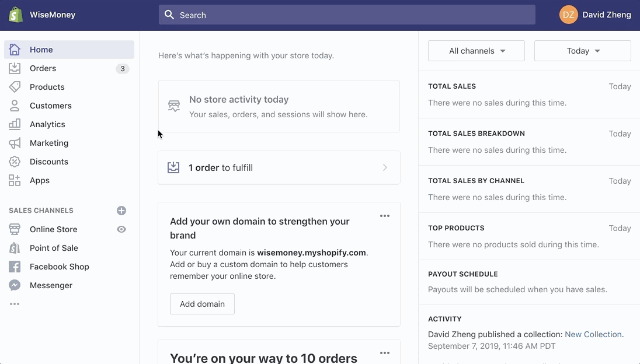This screenshot has width=640, height=364.
Task: Click the Messenger icon
Action: (x=15, y=285)
